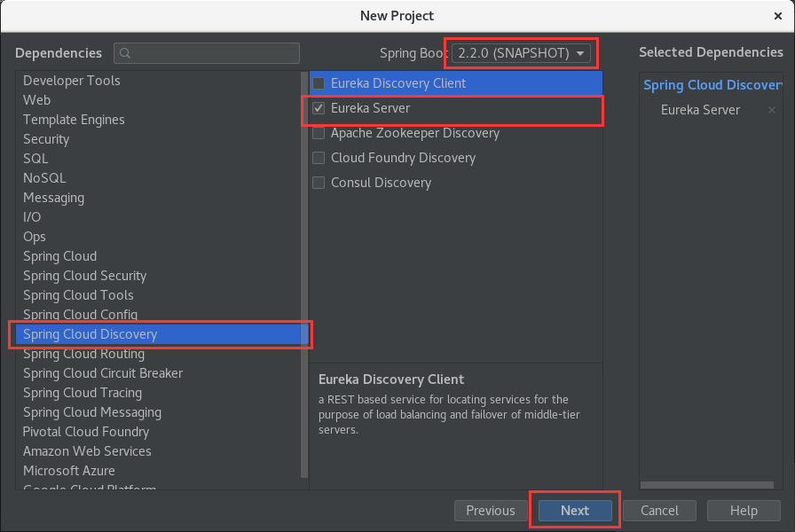The image size is (795, 532).
Task: Open Help for this dialog
Action: coord(744,511)
